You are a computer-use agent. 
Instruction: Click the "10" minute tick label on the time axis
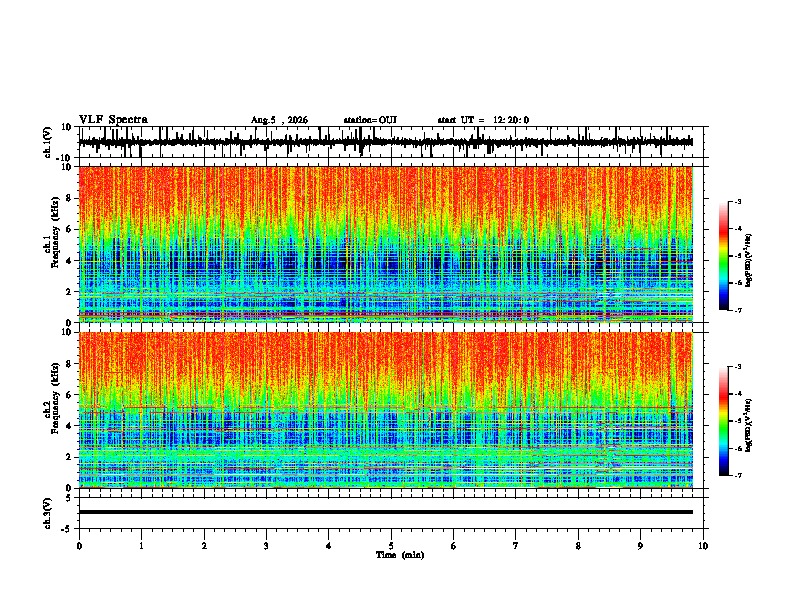pyautogui.click(x=703, y=546)
